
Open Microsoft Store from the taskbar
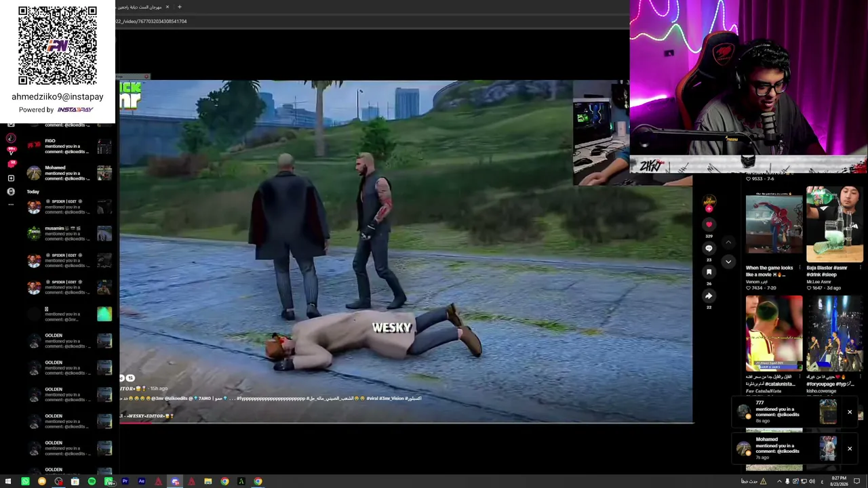(x=75, y=481)
